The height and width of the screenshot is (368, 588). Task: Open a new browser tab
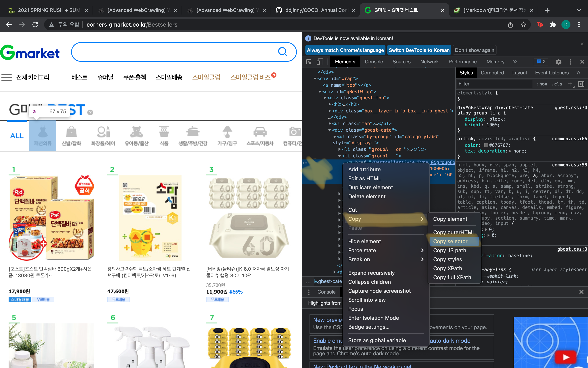(x=547, y=10)
